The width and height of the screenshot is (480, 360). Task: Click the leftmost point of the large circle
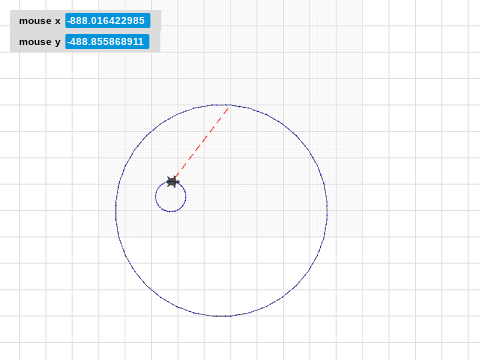click(116, 210)
